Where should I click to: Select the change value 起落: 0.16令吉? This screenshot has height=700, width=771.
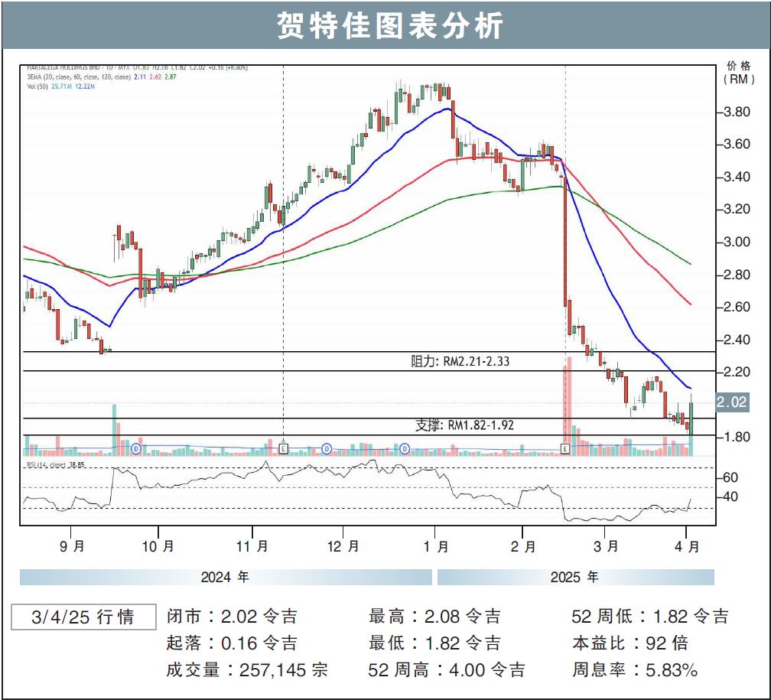232,643
